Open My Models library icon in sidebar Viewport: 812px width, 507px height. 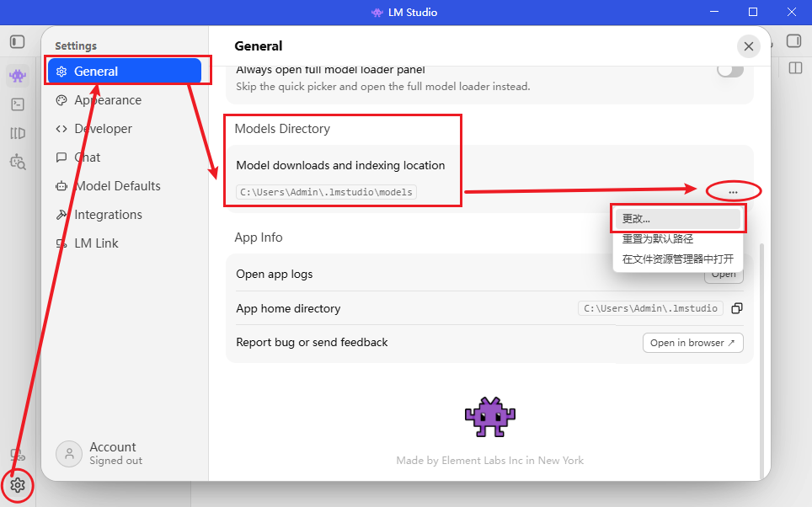click(x=18, y=134)
